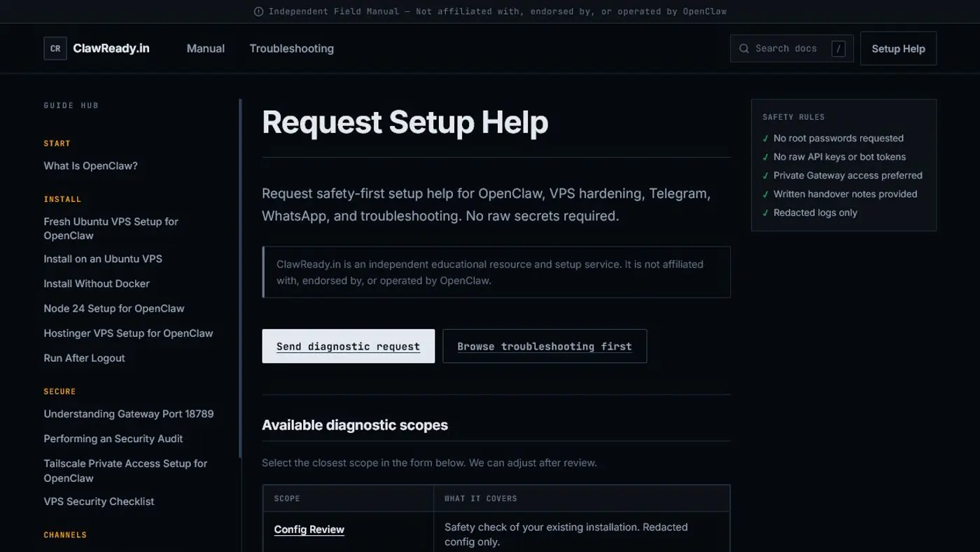
Task: Click checkmark beside No raw API keys
Action: [766, 157]
